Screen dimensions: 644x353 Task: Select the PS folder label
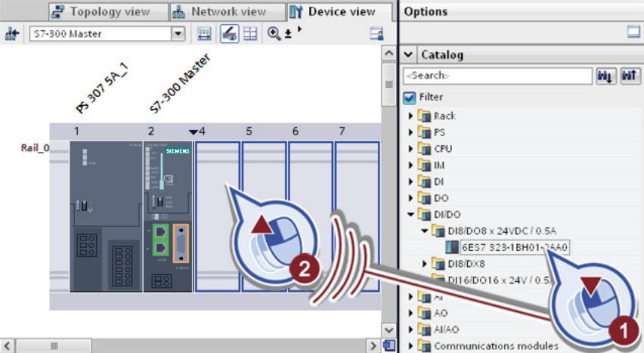tap(439, 132)
